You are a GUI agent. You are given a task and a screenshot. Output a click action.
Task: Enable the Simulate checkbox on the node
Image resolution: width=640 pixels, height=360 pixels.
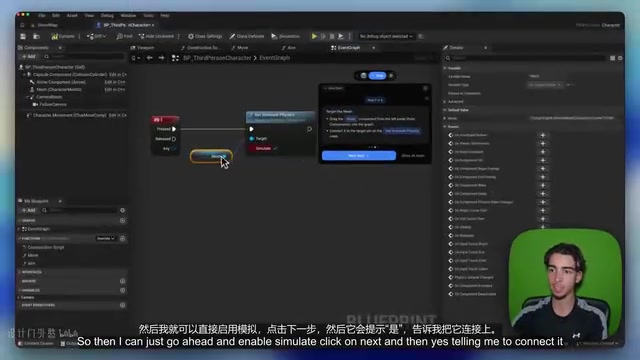coord(276,148)
